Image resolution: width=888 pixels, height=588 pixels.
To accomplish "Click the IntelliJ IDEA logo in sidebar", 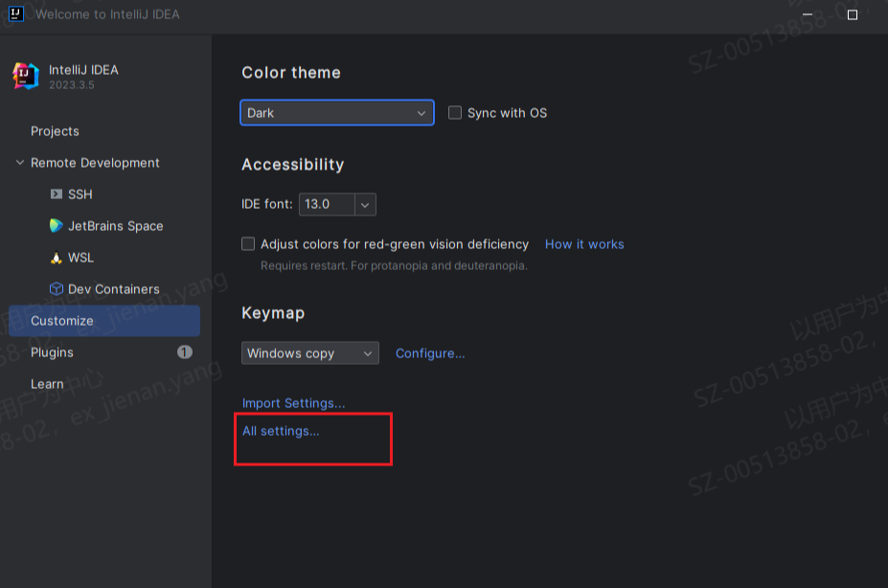I will click(26, 77).
